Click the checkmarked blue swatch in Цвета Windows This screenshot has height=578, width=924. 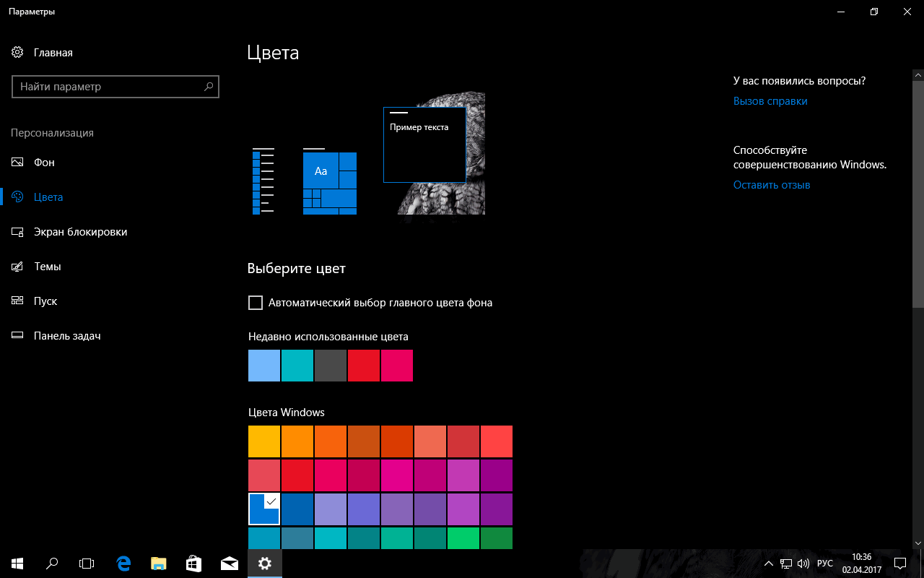tap(264, 509)
